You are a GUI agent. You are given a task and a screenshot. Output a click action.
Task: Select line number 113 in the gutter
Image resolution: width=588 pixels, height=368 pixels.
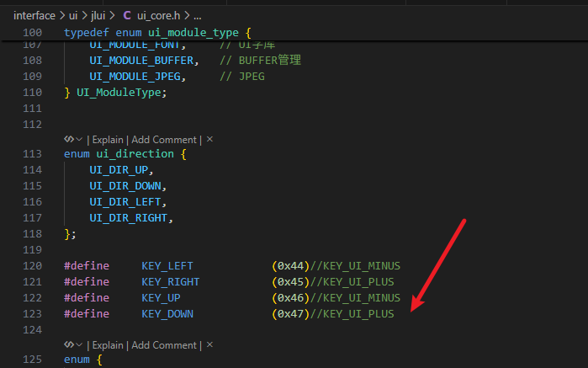(32, 154)
